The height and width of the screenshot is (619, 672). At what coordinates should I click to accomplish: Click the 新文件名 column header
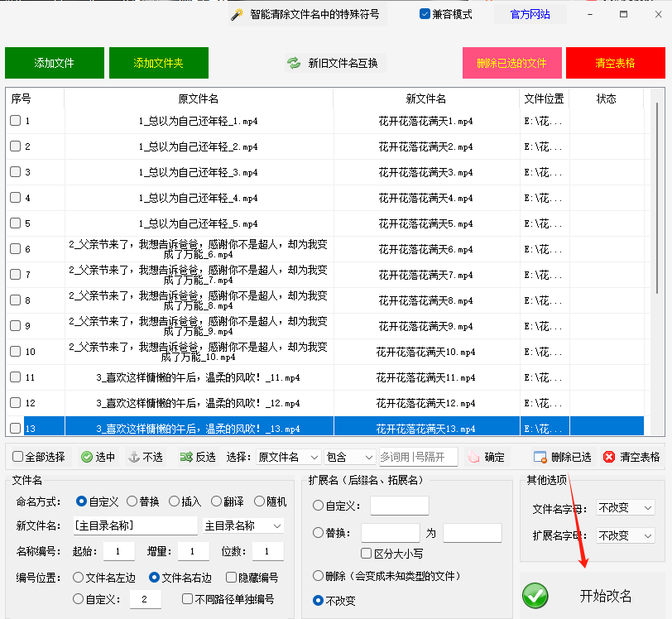[426, 98]
